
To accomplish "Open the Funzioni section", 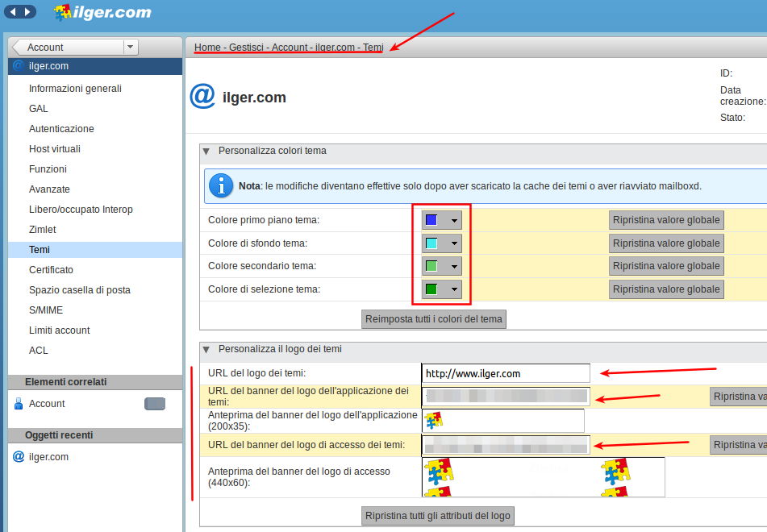I will click(48, 168).
